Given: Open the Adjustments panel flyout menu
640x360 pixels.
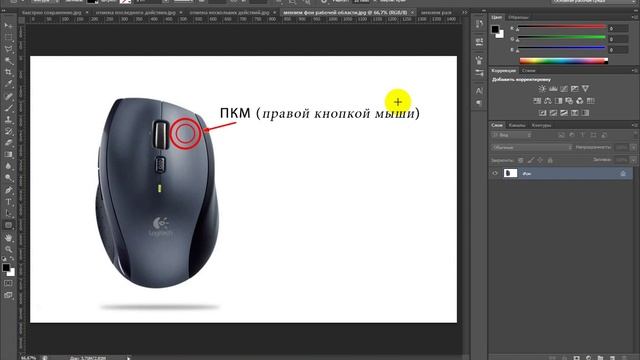Looking at the screenshot, I should tap(634, 71).
